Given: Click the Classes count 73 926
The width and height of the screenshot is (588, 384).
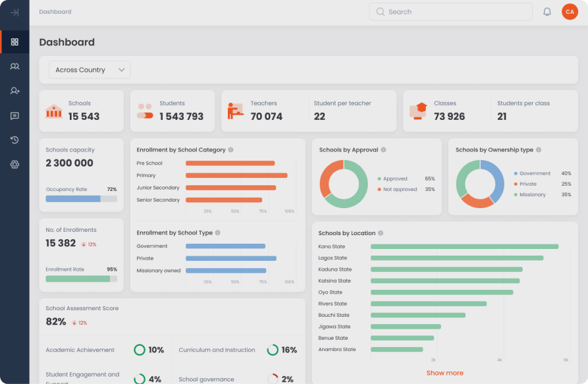Looking at the screenshot, I should pos(449,117).
